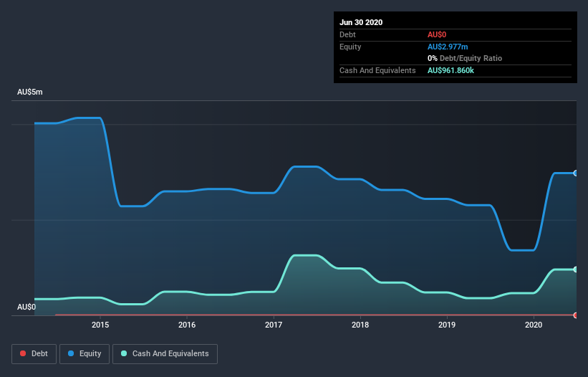Click the AU$2.977m equity value
Viewport: 588px width, 377px height.
click(448, 47)
